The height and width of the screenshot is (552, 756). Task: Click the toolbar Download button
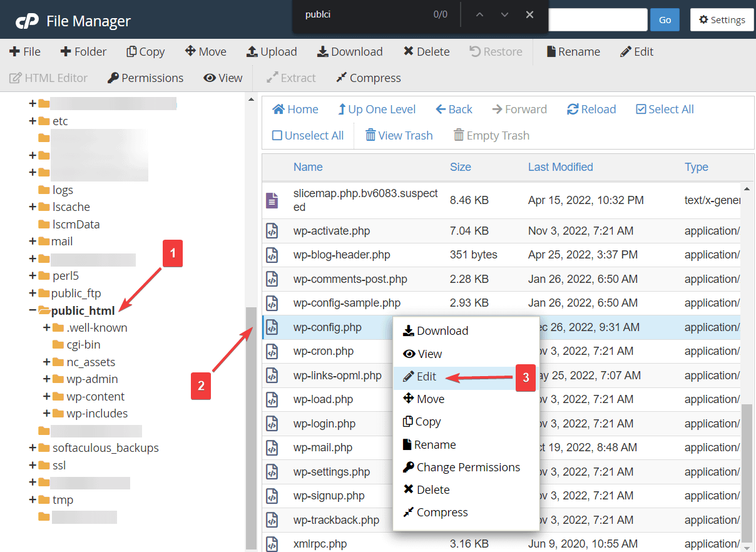[x=350, y=52]
